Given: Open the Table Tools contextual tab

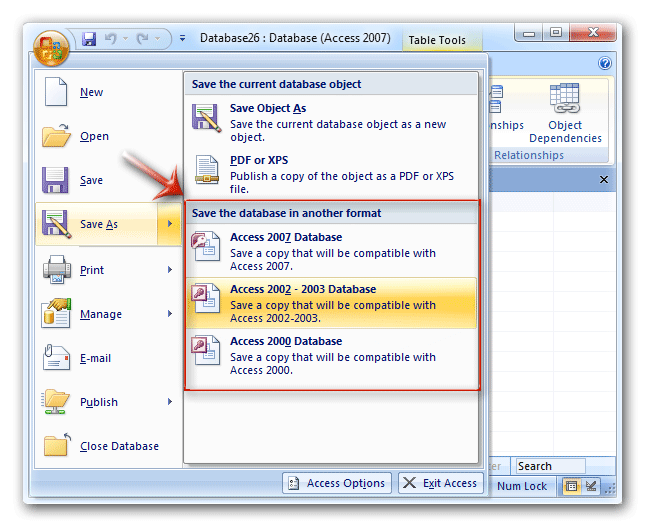Looking at the screenshot, I should click(x=437, y=40).
